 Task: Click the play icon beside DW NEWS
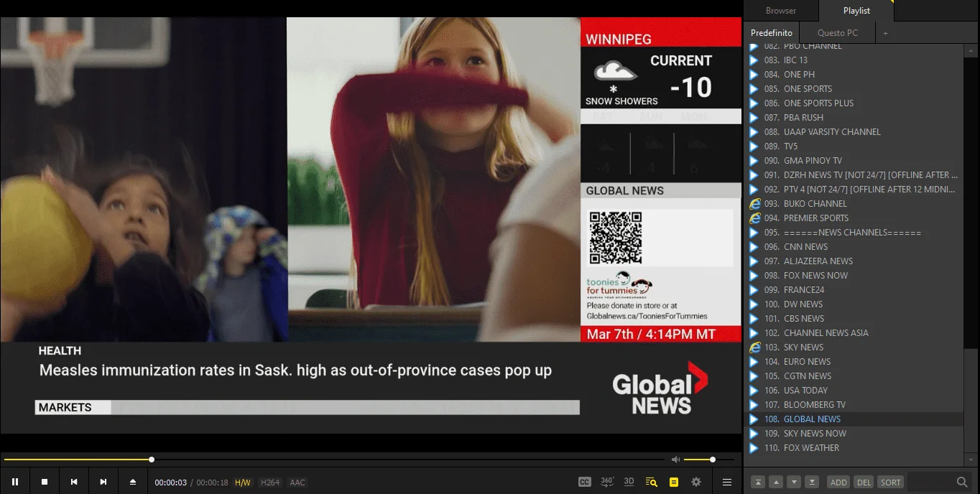tap(754, 304)
